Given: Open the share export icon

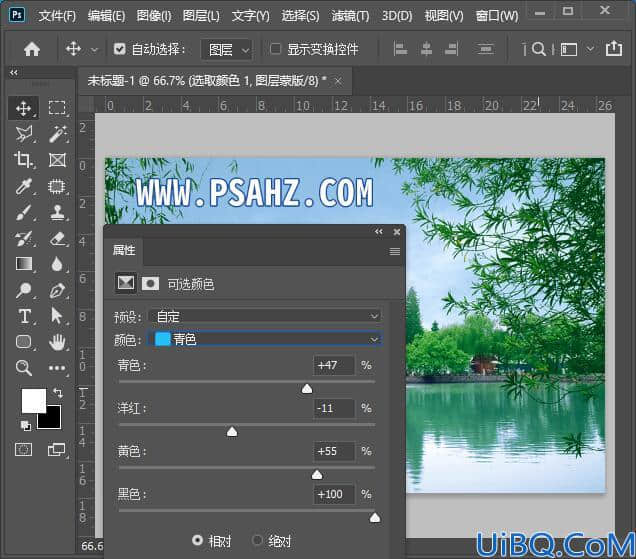Looking at the screenshot, I should click(614, 49).
